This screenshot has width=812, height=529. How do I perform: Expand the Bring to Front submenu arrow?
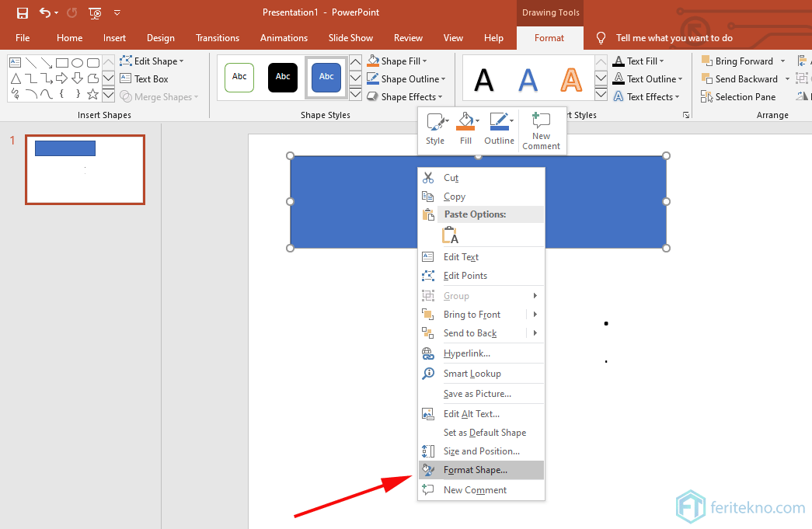[x=535, y=314]
